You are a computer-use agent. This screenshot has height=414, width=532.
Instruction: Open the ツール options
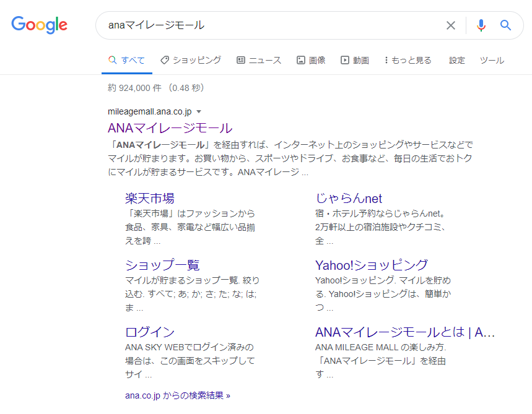(492, 60)
